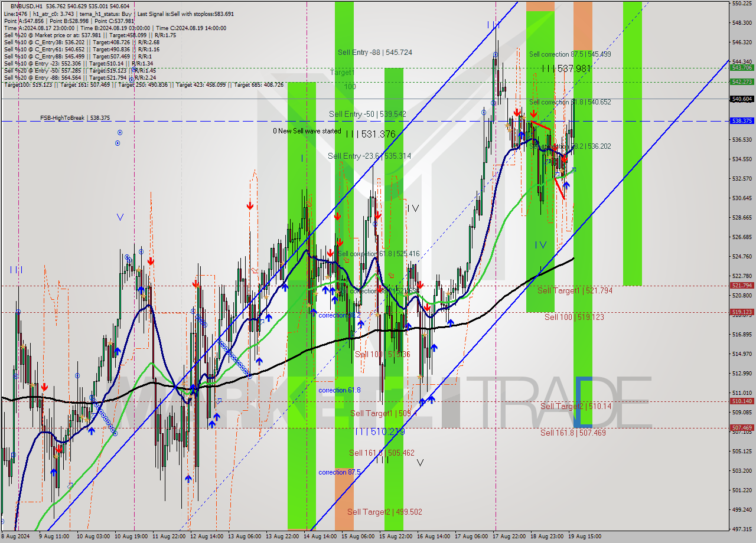Viewport: 756px width, 543px height.
Task: Select the 'Sell Entry -23.6 | 535.314' label
Action: tap(369, 156)
